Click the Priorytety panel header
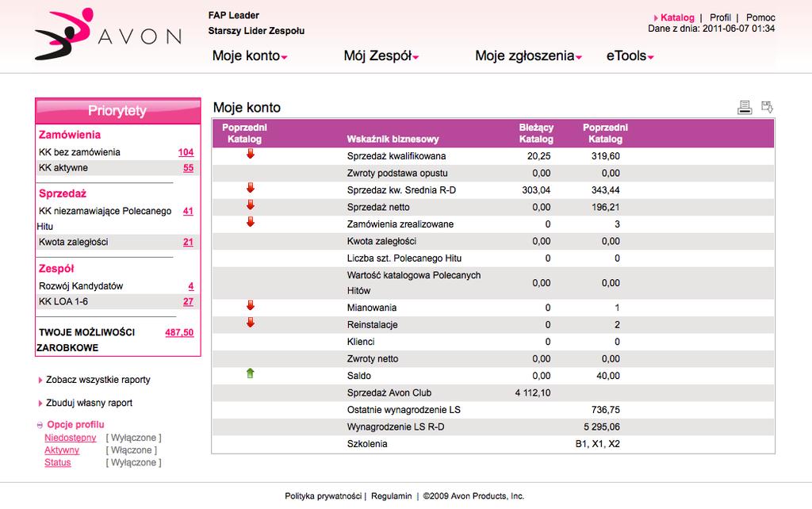This screenshot has height=509, width=812. pyautogui.click(x=117, y=111)
